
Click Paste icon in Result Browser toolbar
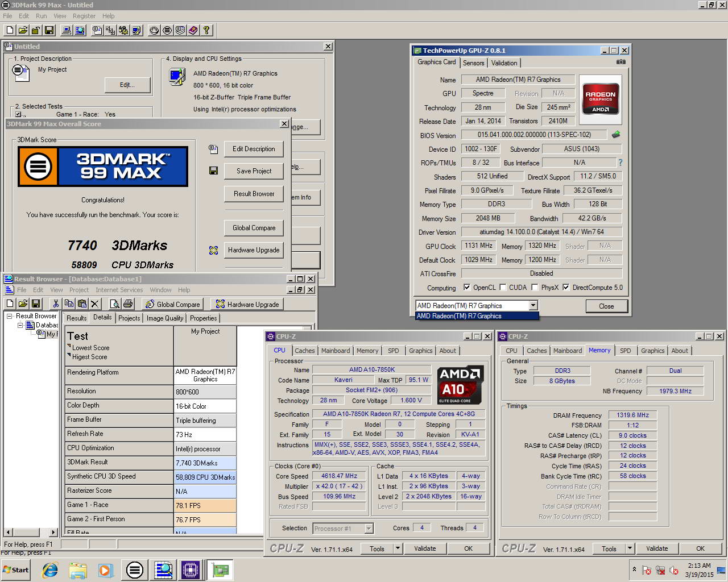click(82, 304)
